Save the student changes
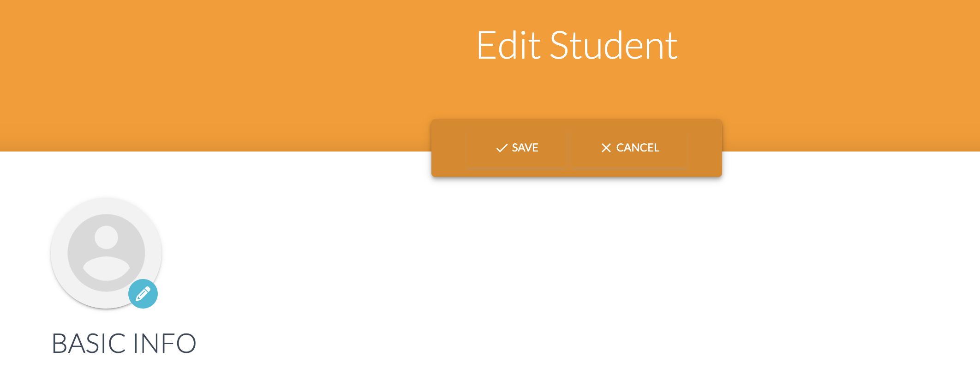 [x=517, y=148]
